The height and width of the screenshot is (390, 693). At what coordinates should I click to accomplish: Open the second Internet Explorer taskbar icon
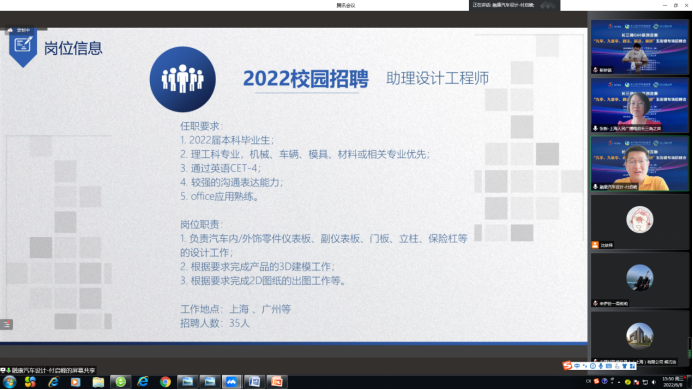click(143, 382)
